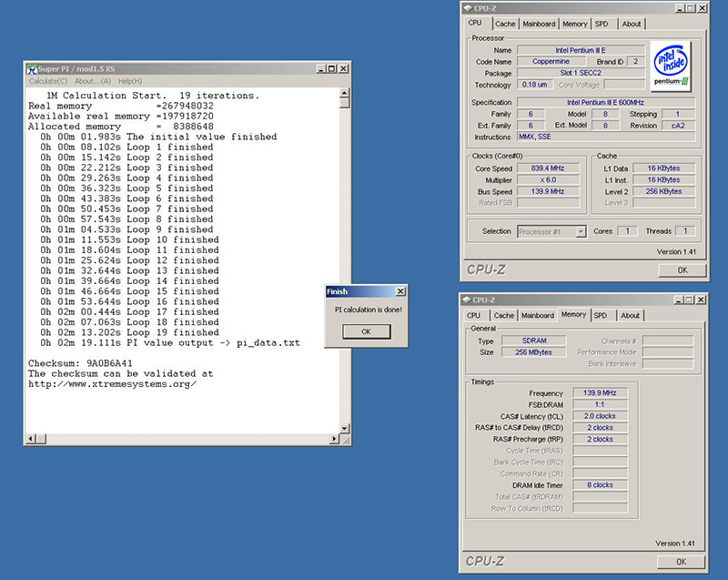The image size is (728, 580).
Task: Click the Checksum: 9A0B6A41 line
Action: pyautogui.click(x=80, y=363)
